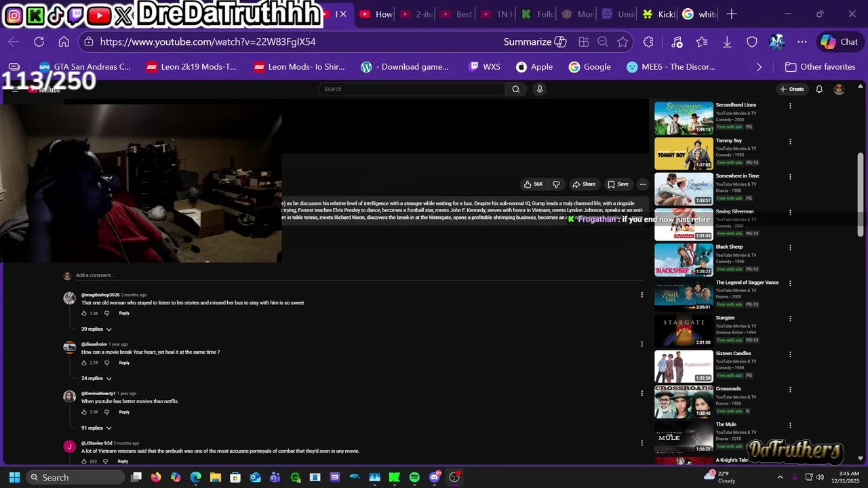Image resolution: width=868 pixels, height=488 pixels.
Task: Open the split screen icon in address bar
Action: pyautogui.click(x=583, y=42)
